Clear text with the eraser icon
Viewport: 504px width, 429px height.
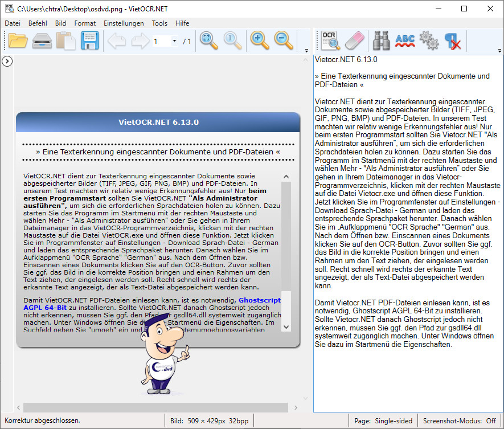tap(354, 40)
